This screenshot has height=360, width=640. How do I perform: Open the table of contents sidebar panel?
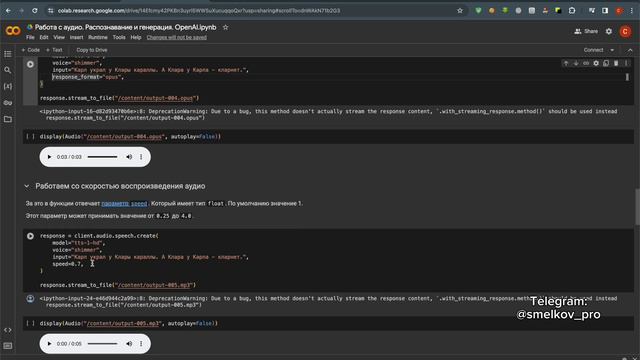(8, 54)
